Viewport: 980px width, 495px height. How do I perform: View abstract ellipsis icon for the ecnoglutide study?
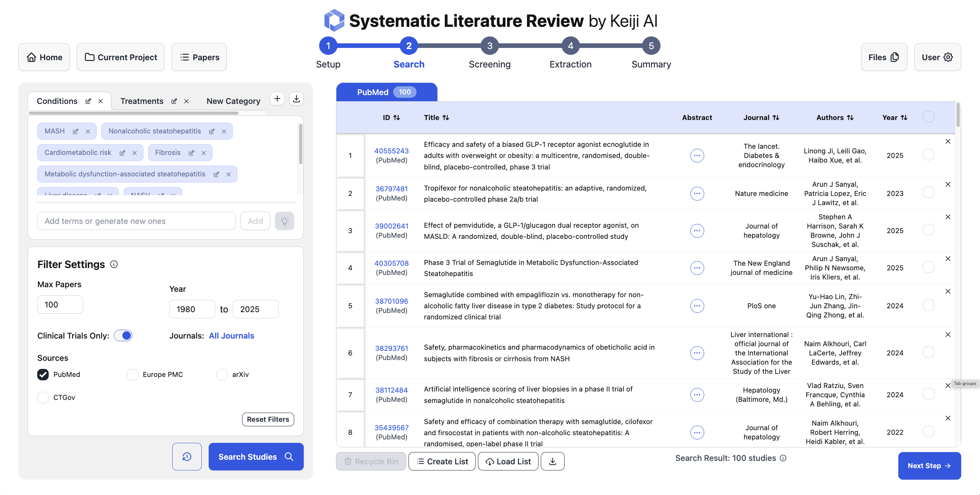click(697, 155)
